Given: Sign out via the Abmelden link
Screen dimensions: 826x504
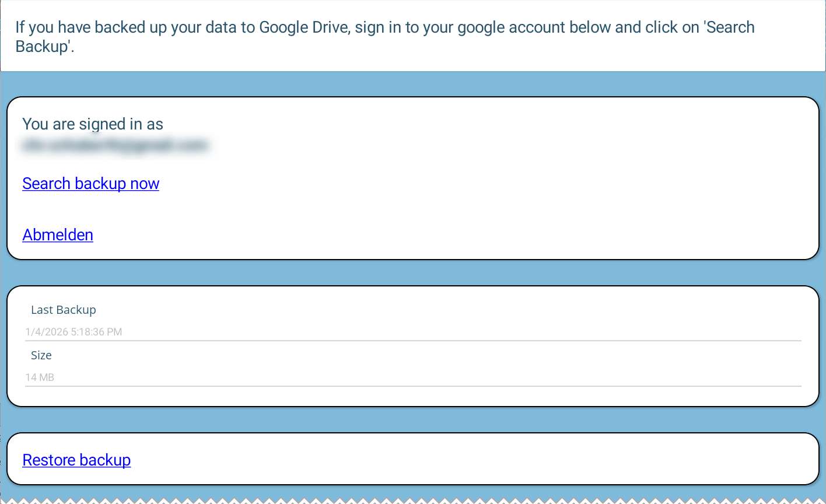Looking at the screenshot, I should point(58,235).
